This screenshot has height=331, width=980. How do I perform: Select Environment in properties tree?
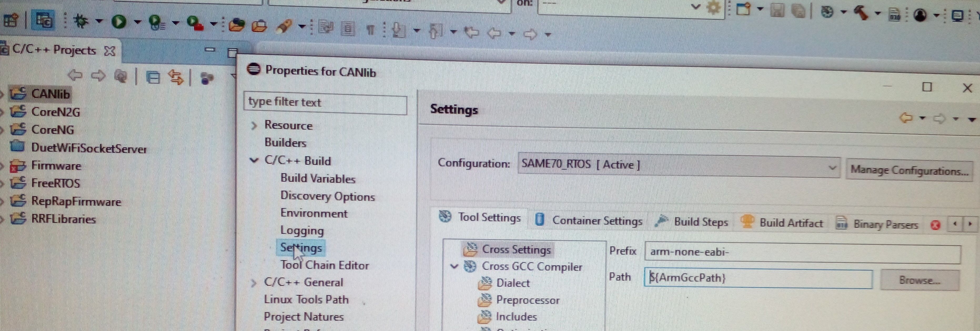pyautogui.click(x=314, y=213)
